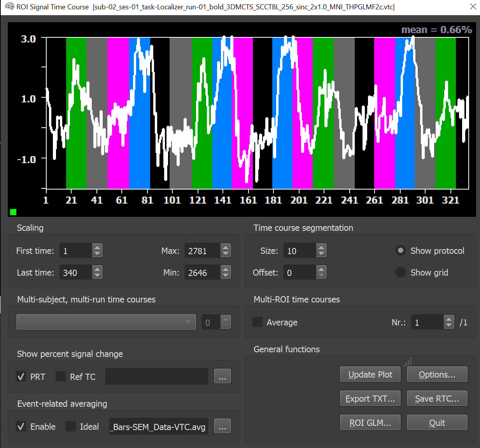Decrease segmentation Offset value
This screenshot has height=448, width=480.
[x=321, y=276]
